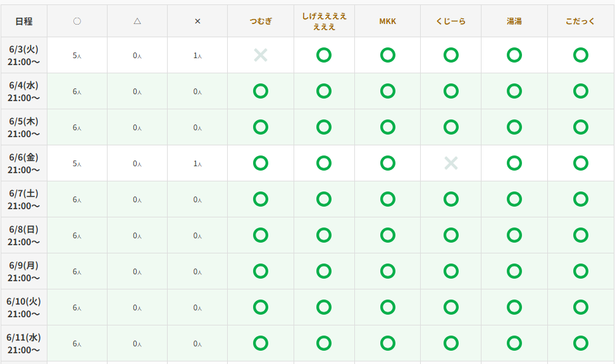Image resolution: width=615 pixels, height=364 pixels.
Task: Click くじーら's X mark for 6/6
Action: (x=451, y=163)
